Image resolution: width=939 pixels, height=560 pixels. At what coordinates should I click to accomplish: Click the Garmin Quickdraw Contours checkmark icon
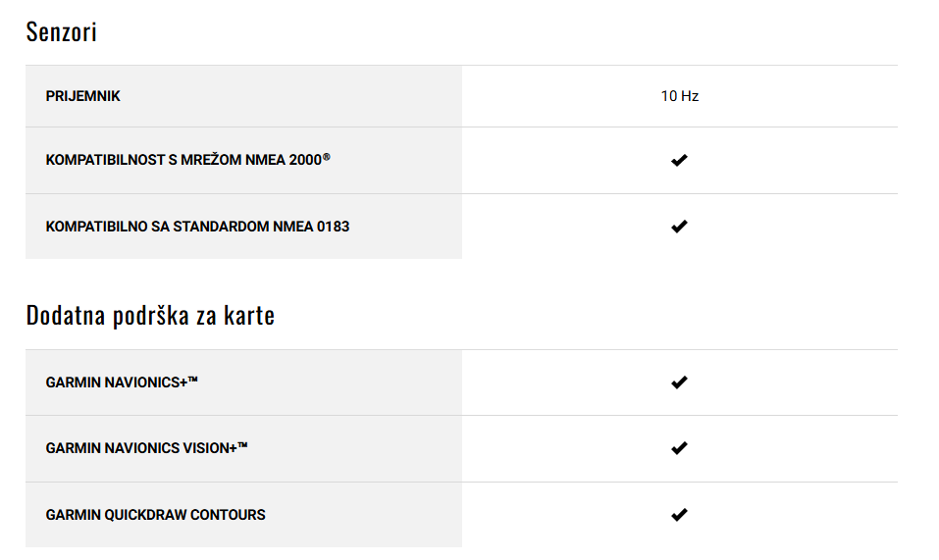tap(679, 515)
